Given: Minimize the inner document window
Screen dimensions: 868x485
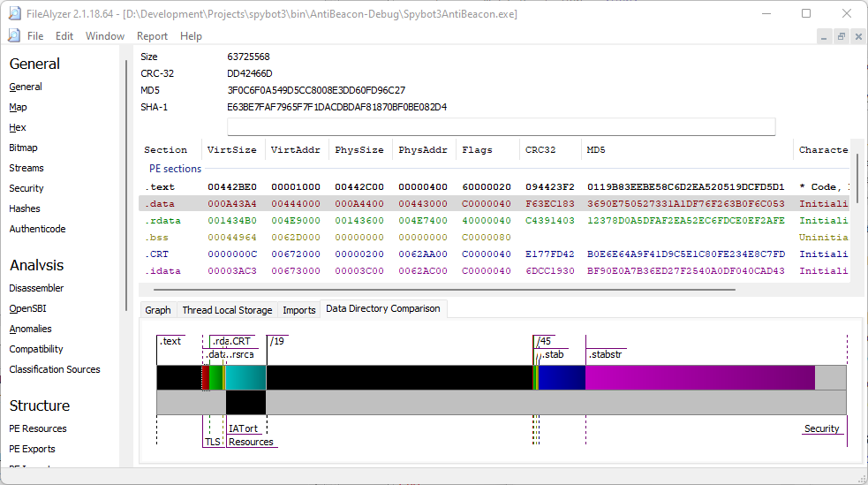Looking at the screenshot, I should point(824,36).
